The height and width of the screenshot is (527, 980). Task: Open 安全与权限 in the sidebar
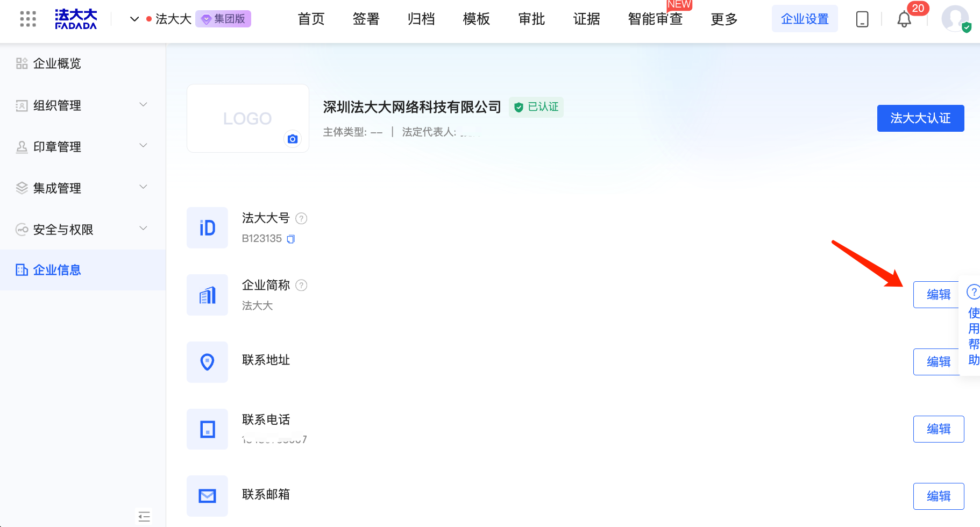tap(63, 230)
